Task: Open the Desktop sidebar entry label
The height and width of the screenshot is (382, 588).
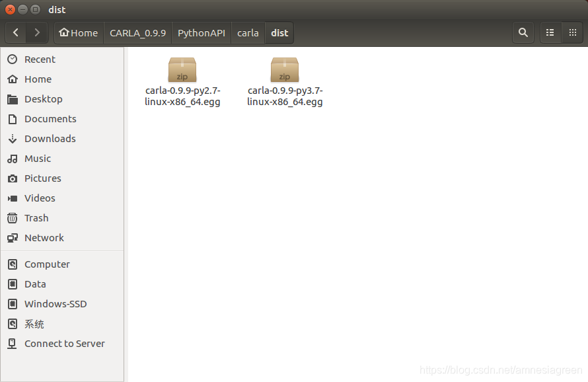Action: point(44,99)
